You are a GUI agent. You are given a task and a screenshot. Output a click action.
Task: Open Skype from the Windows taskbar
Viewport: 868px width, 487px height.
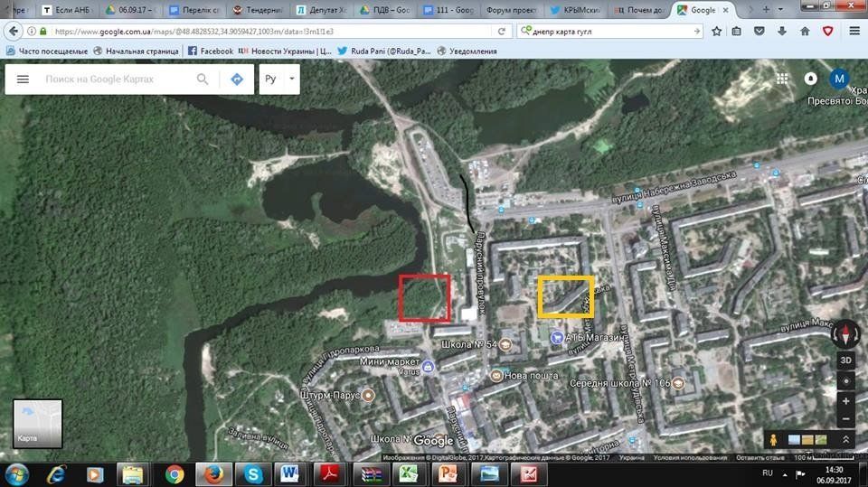(253, 473)
